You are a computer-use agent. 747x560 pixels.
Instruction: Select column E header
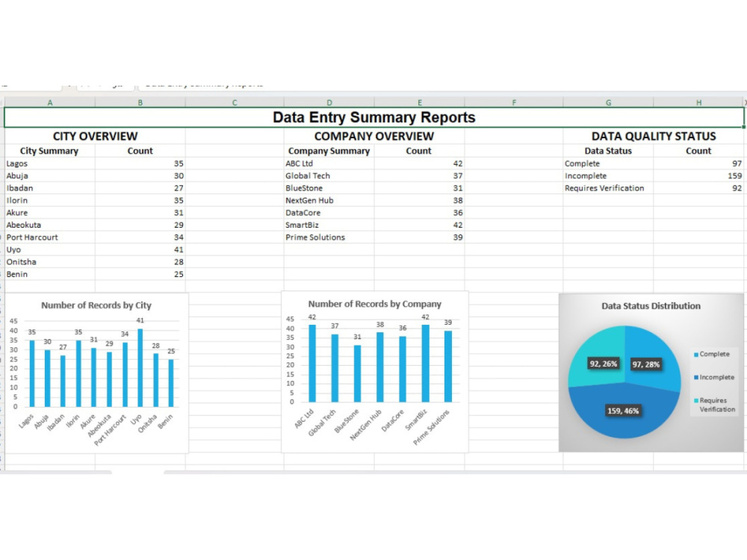(x=420, y=102)
